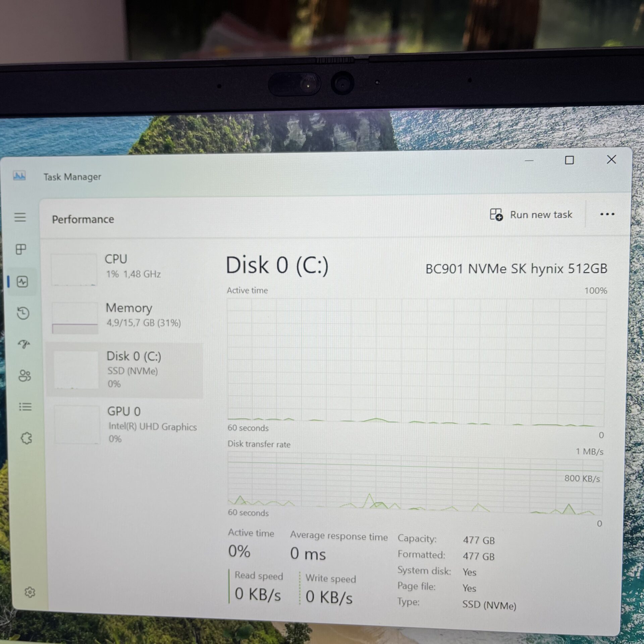Click the 0 ms average response value
644x644 pixels.
tap(308, 554)
